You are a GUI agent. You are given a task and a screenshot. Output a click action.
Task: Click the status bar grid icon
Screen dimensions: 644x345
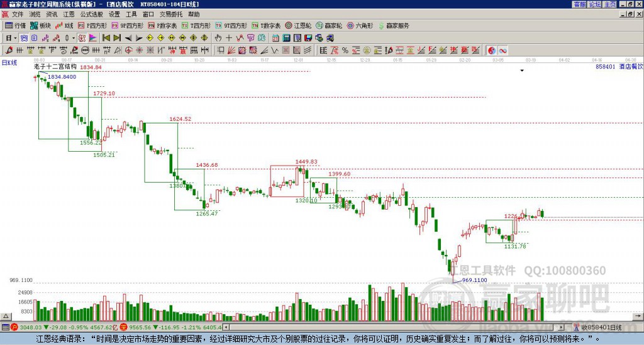(5, 327)
